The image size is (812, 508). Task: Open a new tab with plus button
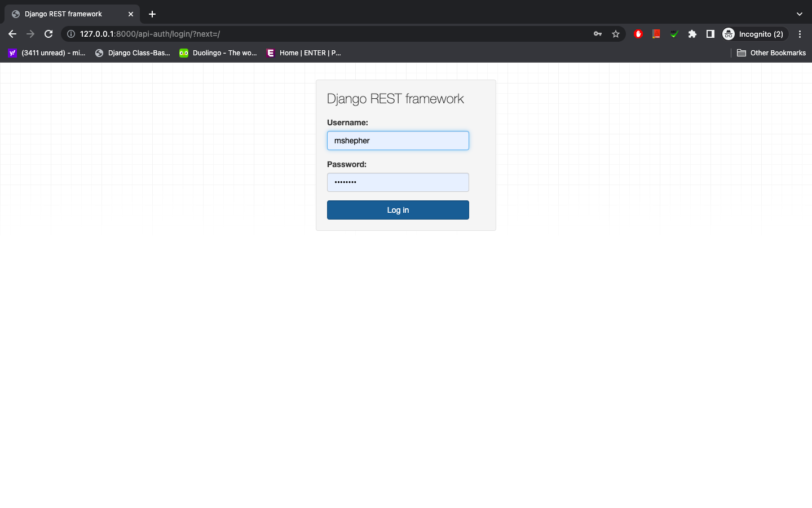(x=152, y=14)
